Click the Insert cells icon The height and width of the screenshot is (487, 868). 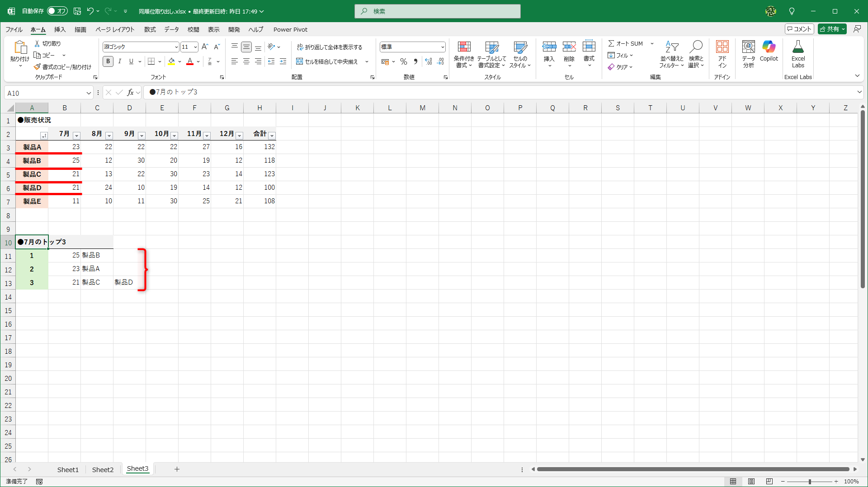click(549, 47)
